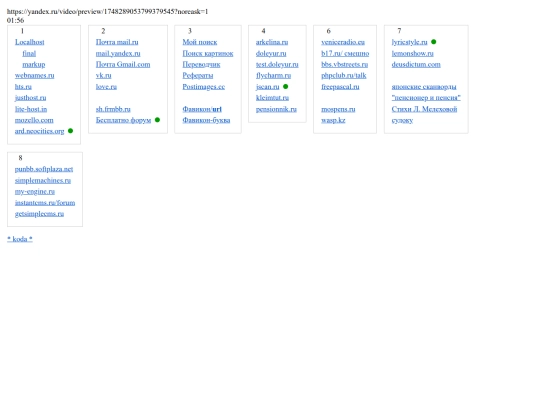Visit punbb.softplaza.net link

[x=44, y=169]
